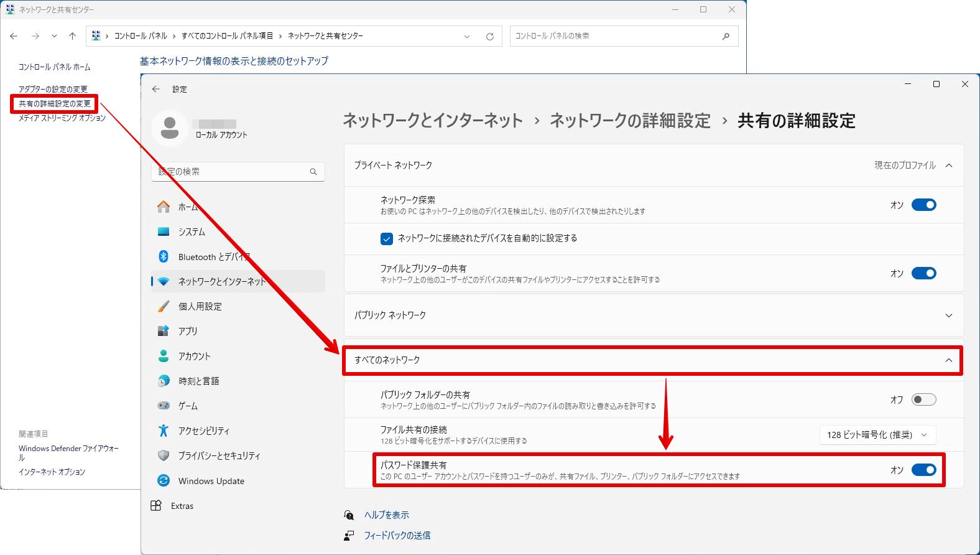Click the Home icon in Settings sidebar

(164, 207)
